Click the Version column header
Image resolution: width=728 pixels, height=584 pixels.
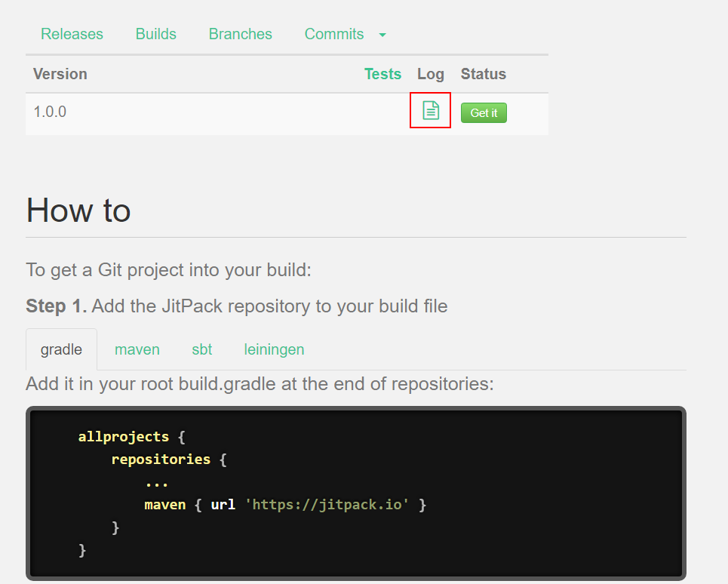(x=60, y=74)
